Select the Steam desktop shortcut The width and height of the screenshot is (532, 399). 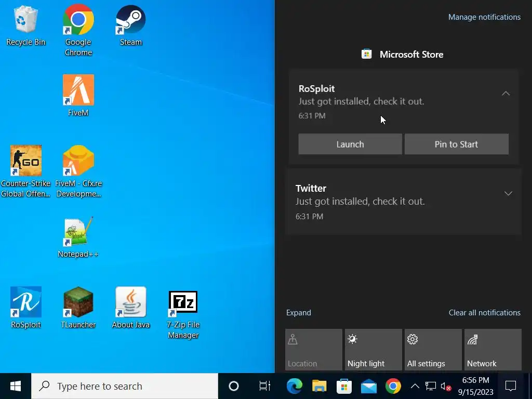pos(130,26)
